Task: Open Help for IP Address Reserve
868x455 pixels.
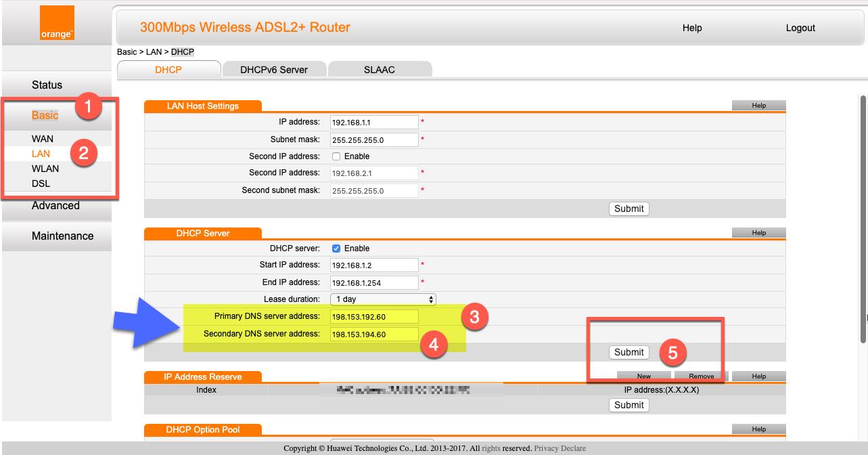Action: click(759, 376)
